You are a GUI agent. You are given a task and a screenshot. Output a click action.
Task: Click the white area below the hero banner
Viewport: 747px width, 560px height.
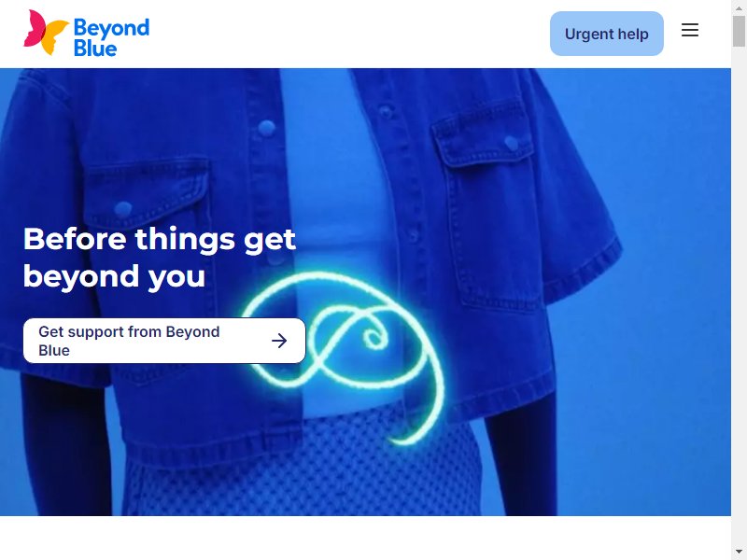pyautogui.click(x=365, y=538)
